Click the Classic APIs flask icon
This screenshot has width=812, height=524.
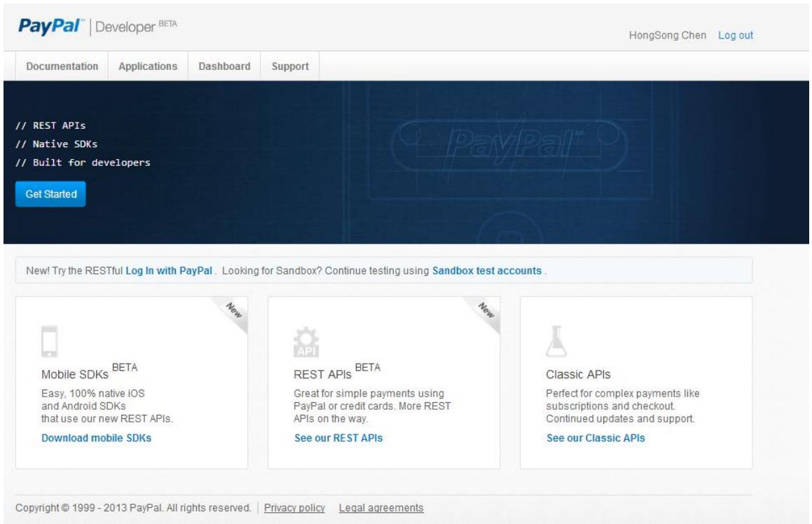[556, 341]
